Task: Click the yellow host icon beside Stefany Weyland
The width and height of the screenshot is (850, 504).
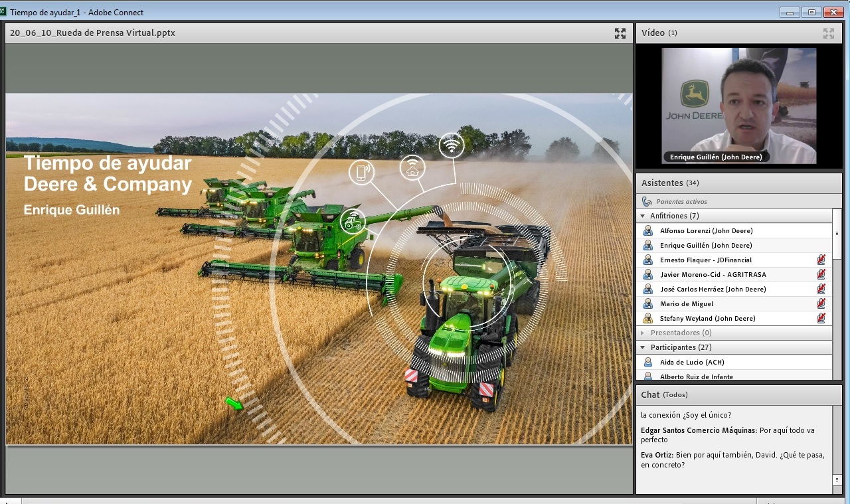Action: [647, 319]
